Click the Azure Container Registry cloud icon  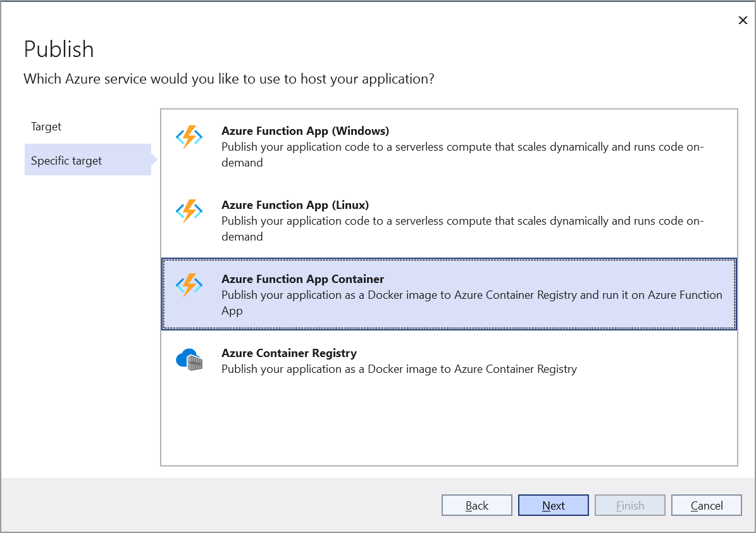[x=189, y=360]
